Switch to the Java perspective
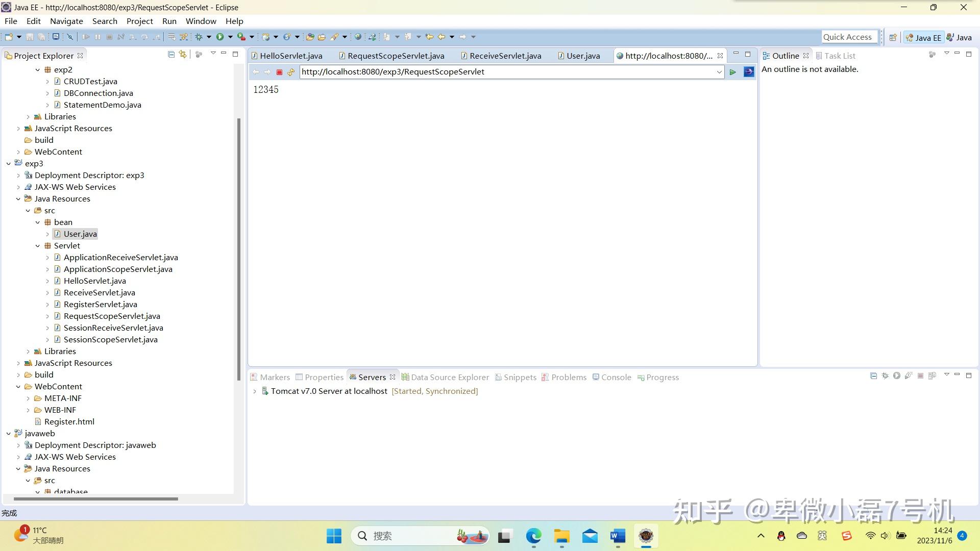 (959, 37)
